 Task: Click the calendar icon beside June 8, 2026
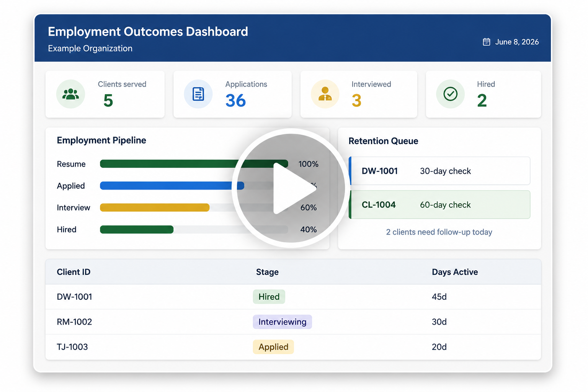(486, 42)
